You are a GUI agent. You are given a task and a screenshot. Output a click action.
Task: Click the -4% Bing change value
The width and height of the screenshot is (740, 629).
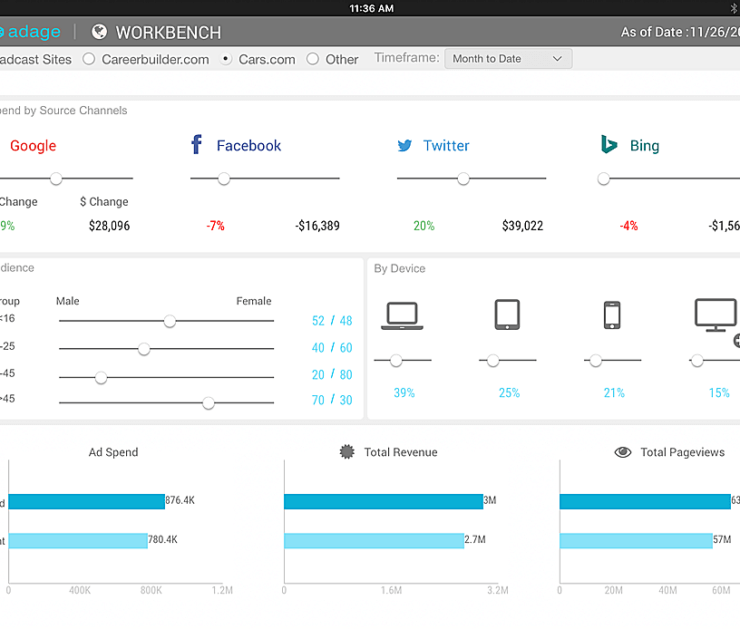(x=629, y=226)
